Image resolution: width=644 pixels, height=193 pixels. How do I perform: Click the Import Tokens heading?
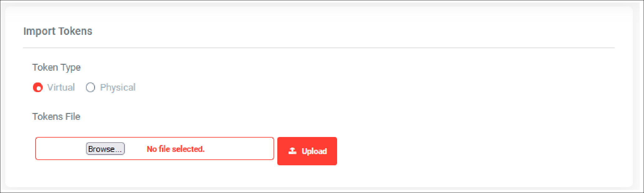58,31
